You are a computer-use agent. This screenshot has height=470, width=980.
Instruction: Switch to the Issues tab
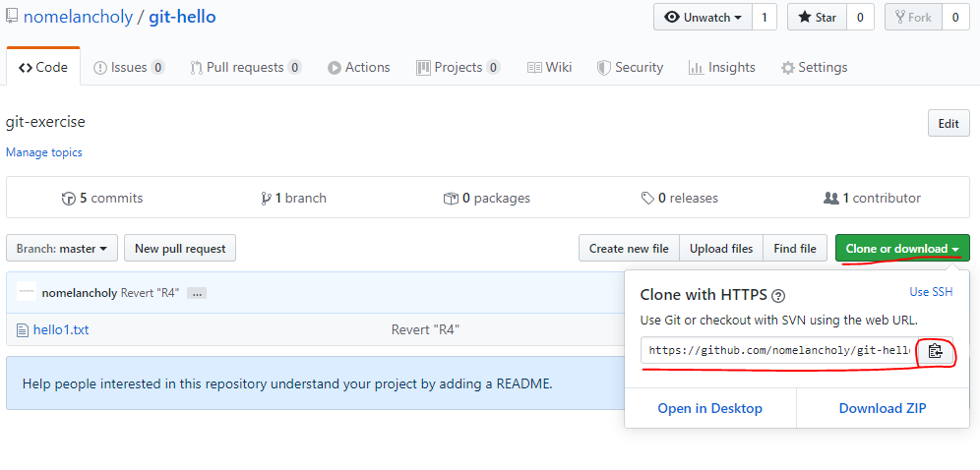tap(129, 68)
